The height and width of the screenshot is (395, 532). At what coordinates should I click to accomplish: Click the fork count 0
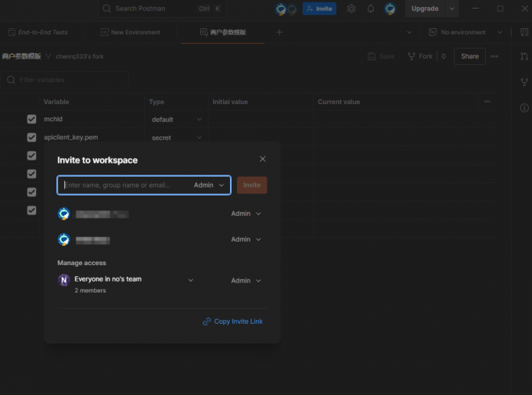click(444, 56)
